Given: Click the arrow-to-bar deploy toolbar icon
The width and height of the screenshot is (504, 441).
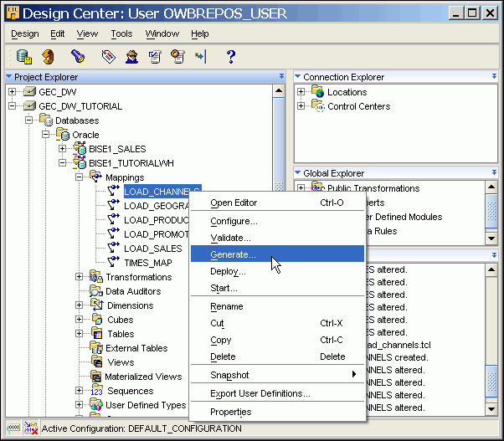Looking at the screenshot, I should tap(201, 57).
